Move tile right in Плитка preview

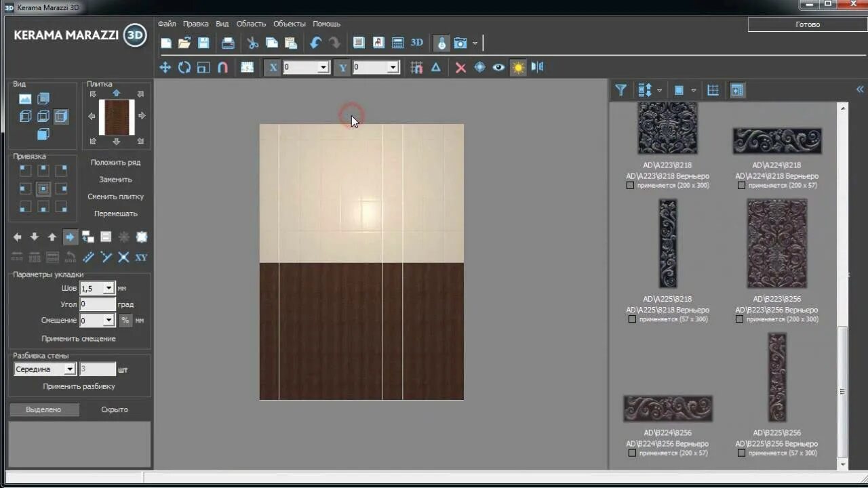coord(142,116)
